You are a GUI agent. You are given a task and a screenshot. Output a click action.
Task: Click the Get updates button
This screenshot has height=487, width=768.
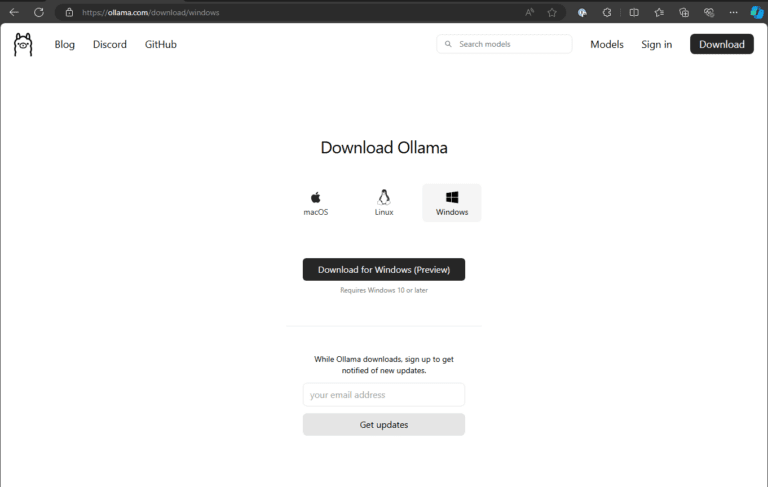point(384,424)
